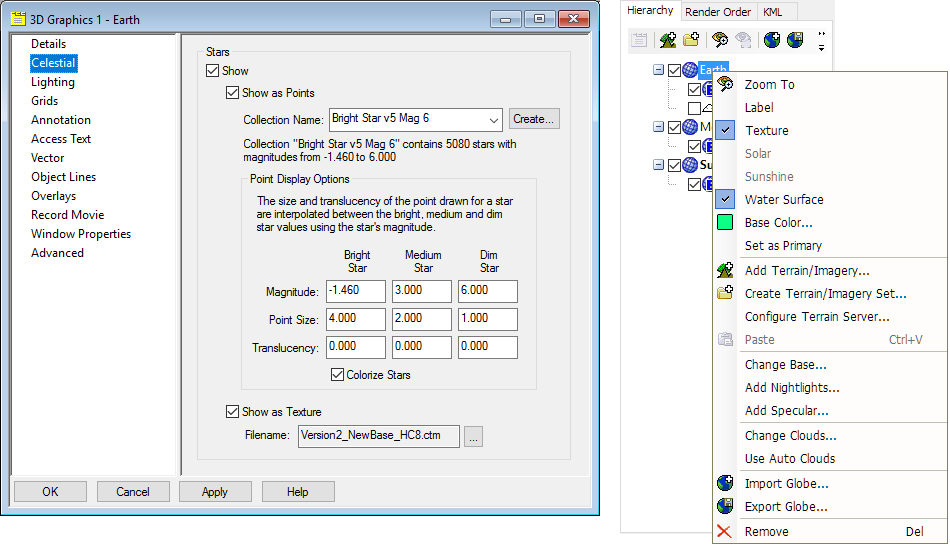The height and width of the screenshot is (550, 950).
Task: Collapse the Earth tree node
Action: click(658, 70)
